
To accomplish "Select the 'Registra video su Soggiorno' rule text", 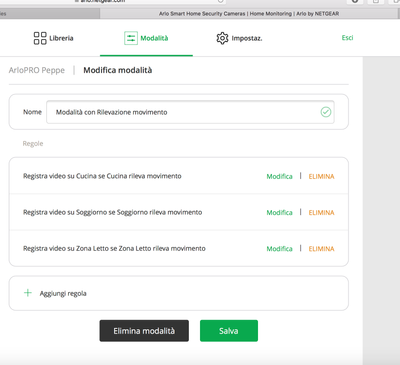I will 112,212.
